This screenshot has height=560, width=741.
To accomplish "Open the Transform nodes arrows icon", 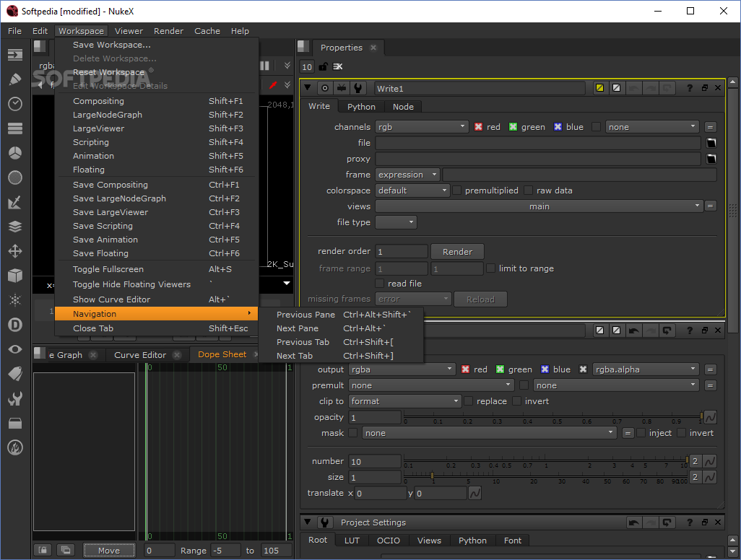I will (15, 251).
